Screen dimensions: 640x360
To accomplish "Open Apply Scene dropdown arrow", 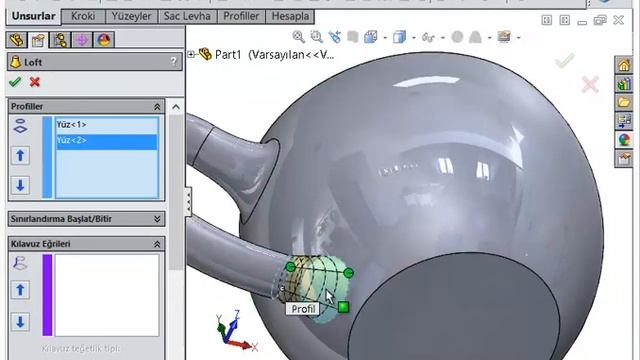I will pos(489,38).
